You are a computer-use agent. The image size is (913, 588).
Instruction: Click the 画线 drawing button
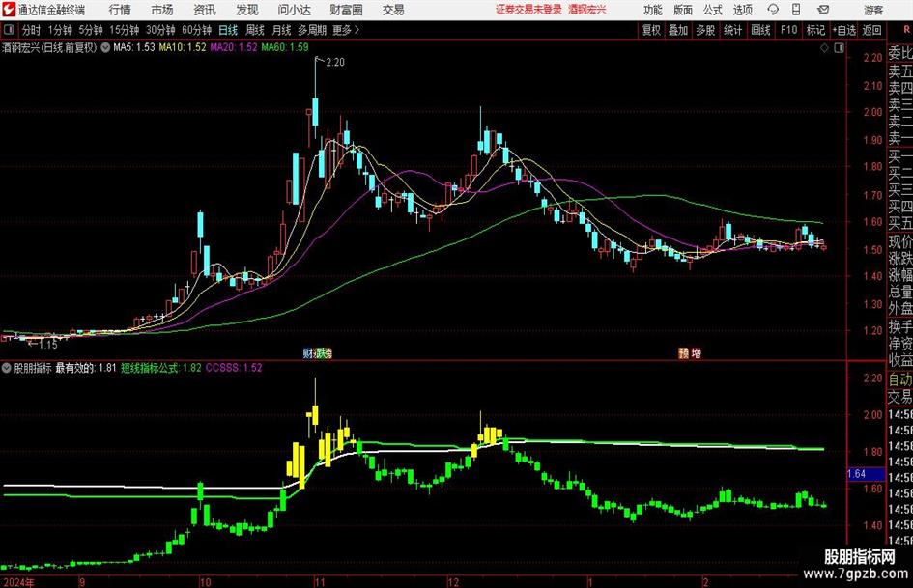760,30
